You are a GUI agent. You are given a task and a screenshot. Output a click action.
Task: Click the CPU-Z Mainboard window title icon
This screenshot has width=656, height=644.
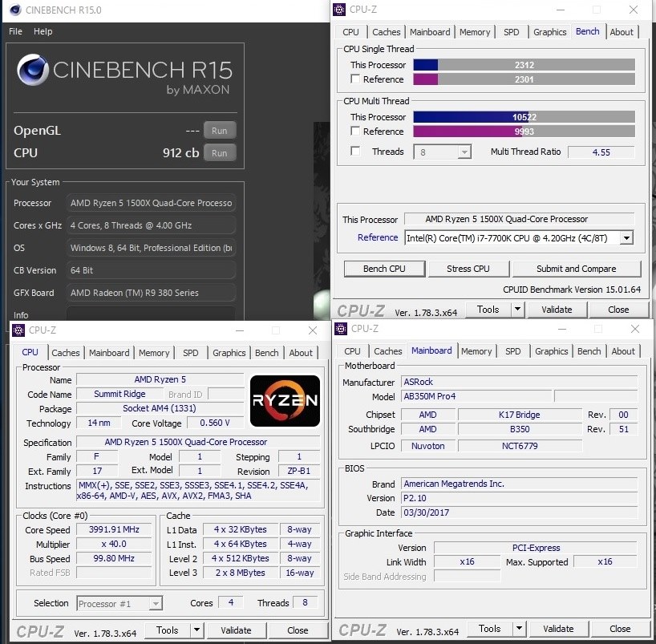[x=341, y=329]
